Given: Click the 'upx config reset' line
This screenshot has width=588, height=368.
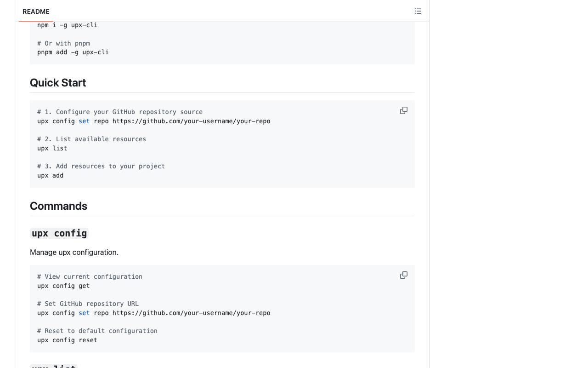Looking at the screenshot, I should pos(67,340).
